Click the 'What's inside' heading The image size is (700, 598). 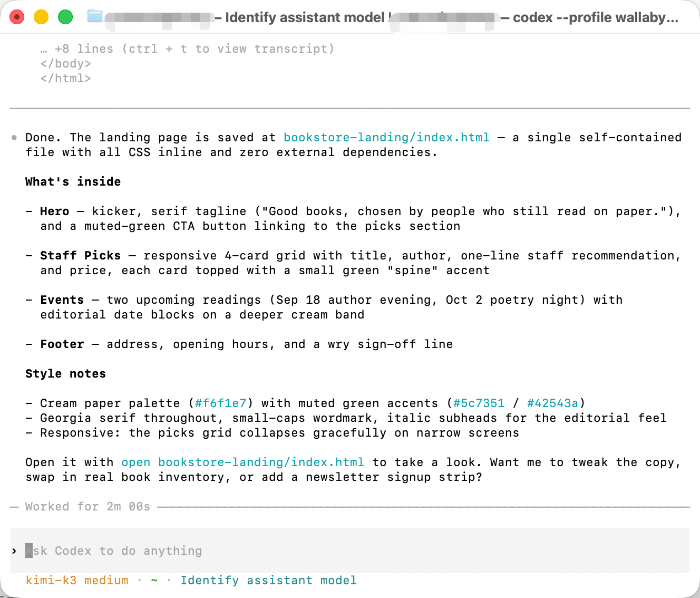(73, 182)
